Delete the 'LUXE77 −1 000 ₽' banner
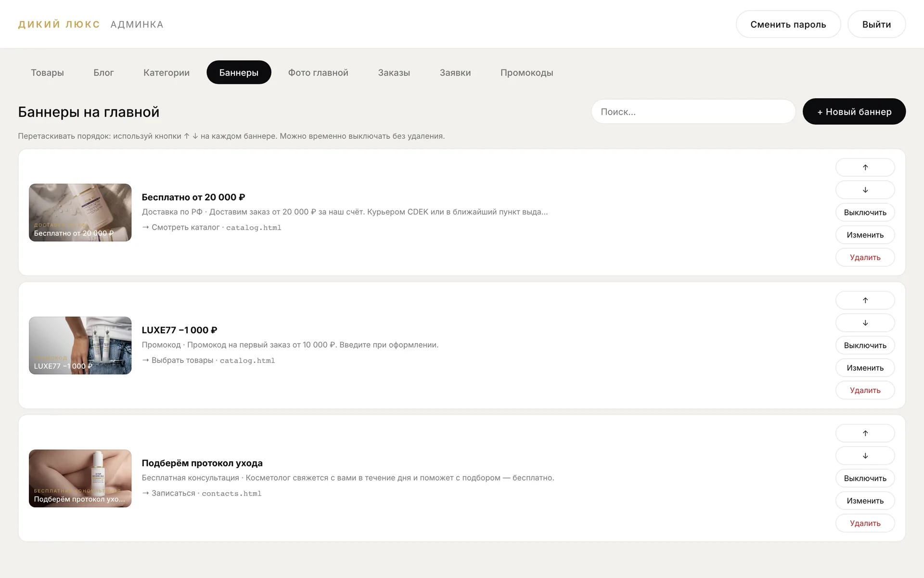The height and width of the screenshot is (578, 924). tap(865, 390)
